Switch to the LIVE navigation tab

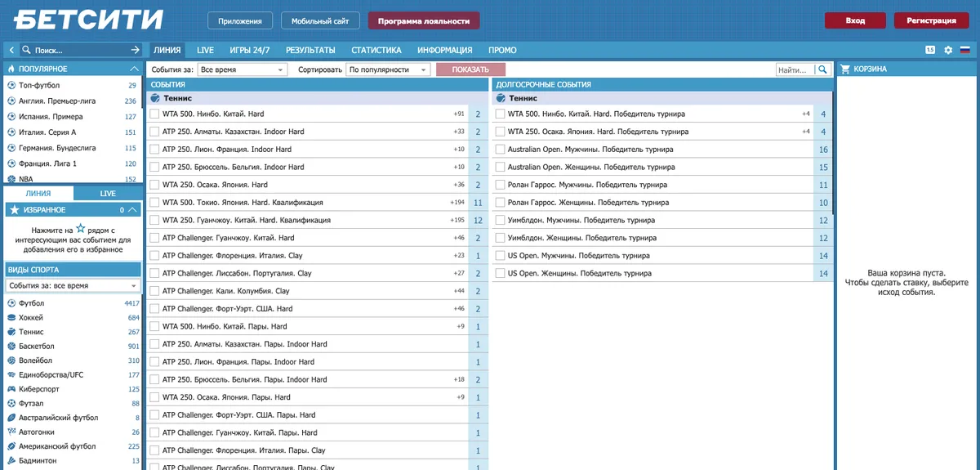coord(206,51)
